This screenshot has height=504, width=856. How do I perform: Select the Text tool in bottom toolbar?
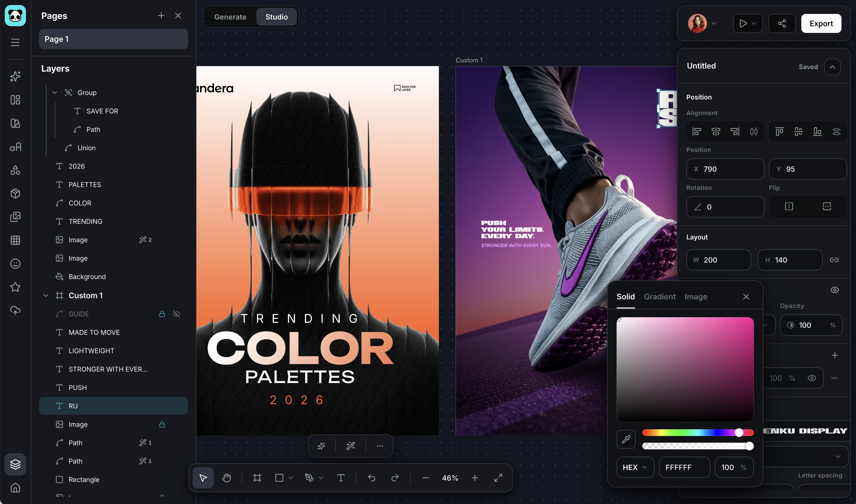click(341, 478)
